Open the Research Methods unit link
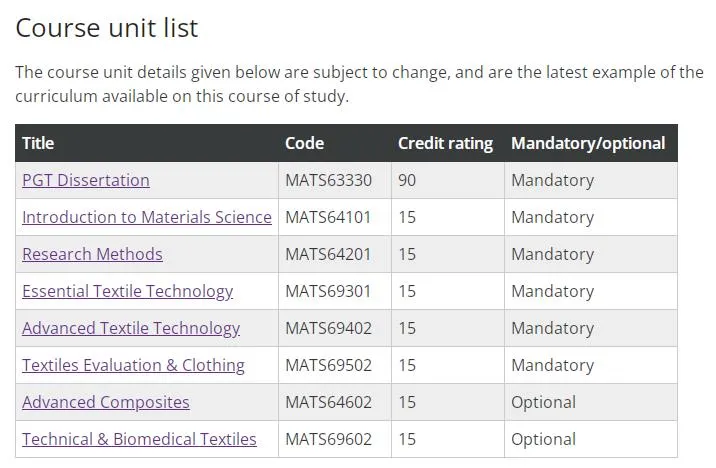This screenshot has height=468, width=716. click(x=92, y=254)
